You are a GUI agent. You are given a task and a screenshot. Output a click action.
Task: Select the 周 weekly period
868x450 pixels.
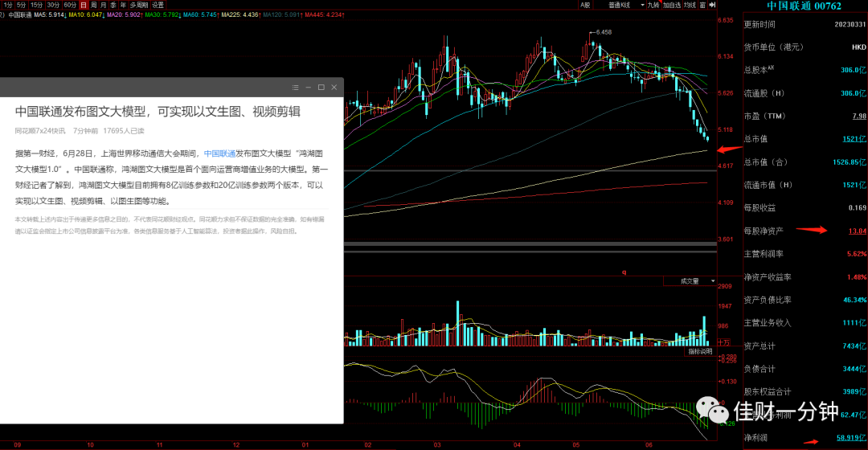coord(93,5)
